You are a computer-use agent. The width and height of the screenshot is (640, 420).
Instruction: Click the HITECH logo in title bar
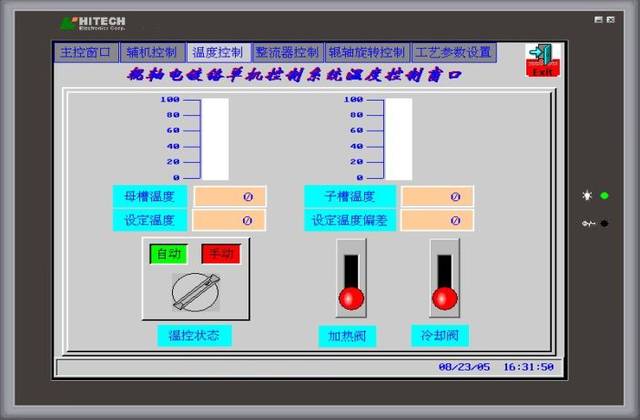coord(95,22)
